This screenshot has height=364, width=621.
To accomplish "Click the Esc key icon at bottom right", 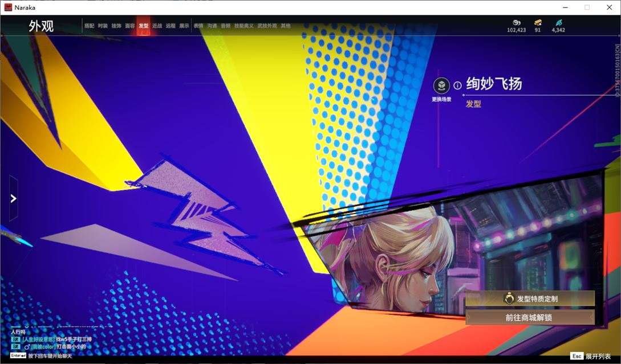I will click(577, 356).
